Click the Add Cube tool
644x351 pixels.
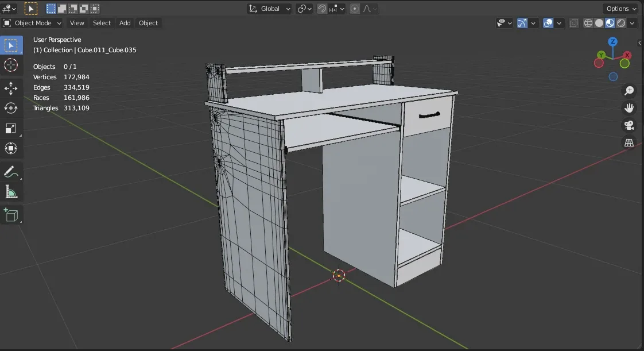coord(11,215)
